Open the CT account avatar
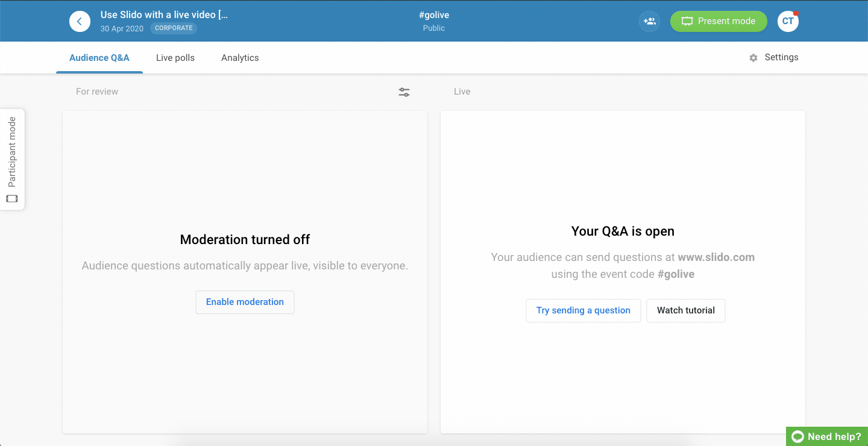The width and height of the screenshot is (868, 446). (x=788, y=21)
